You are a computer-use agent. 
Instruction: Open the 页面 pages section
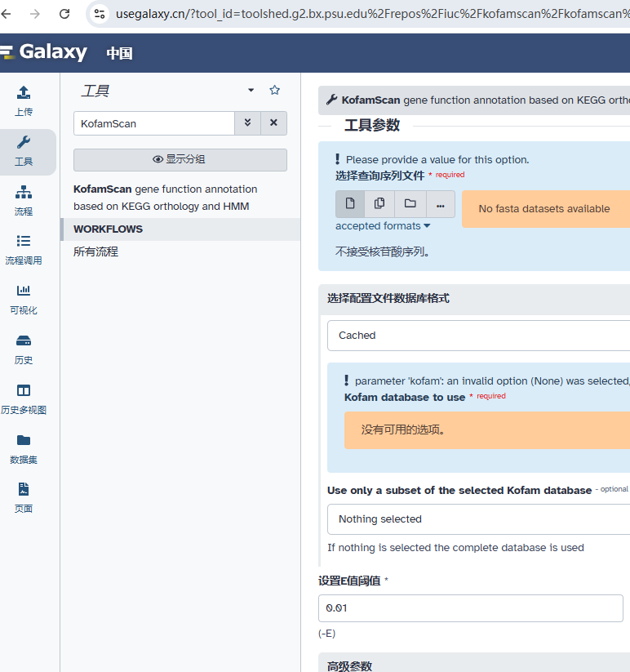click(x=24, y=498)
